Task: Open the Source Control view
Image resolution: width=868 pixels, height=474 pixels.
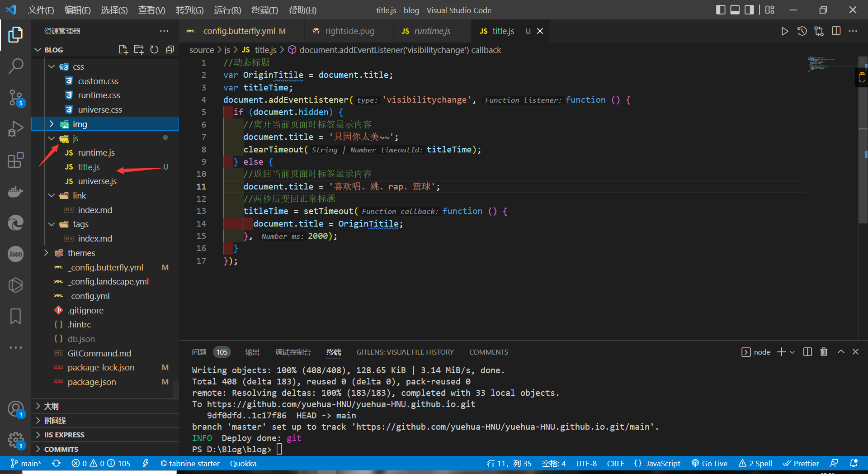Action: point(15,97)
